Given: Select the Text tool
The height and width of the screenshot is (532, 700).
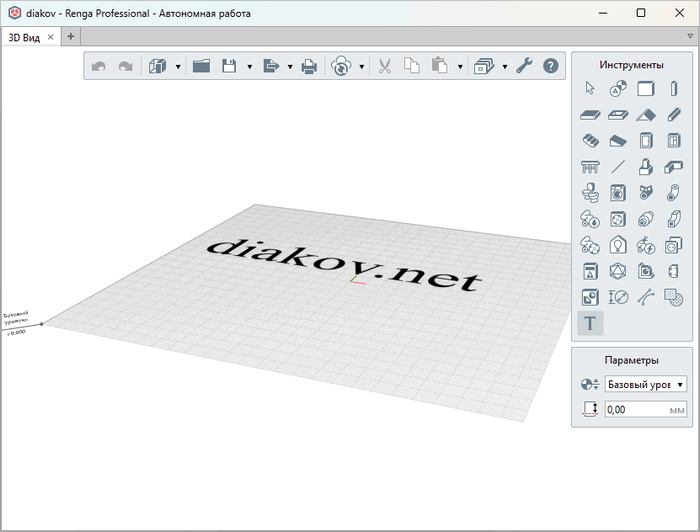Looking at the screenshot, I should click(590, 322).
